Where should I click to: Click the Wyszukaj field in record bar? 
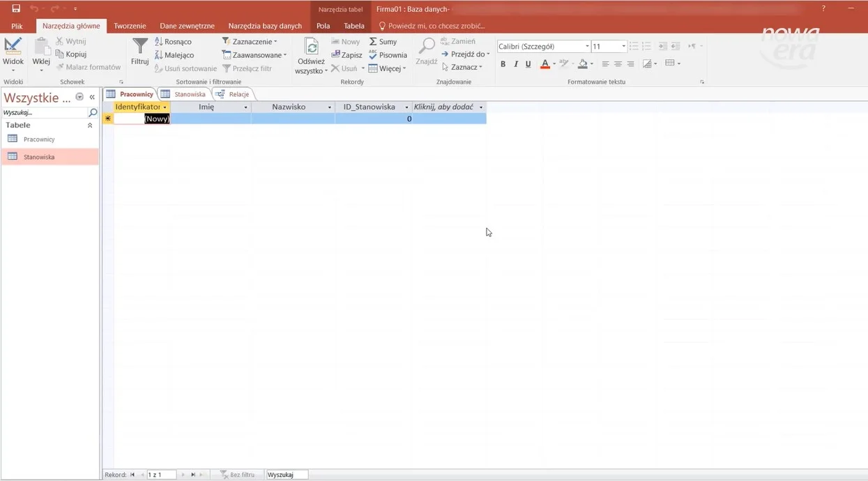pyautogui.click(x=287, y=475)
